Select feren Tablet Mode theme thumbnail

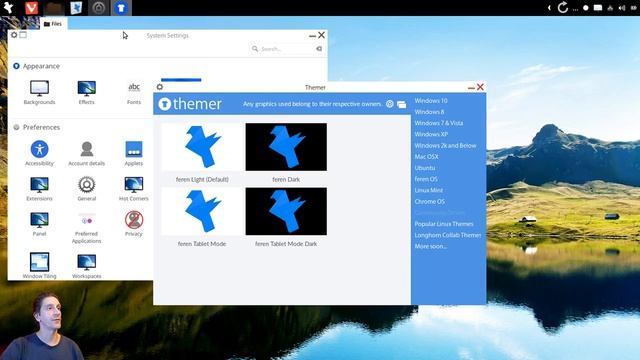point(202,211)
